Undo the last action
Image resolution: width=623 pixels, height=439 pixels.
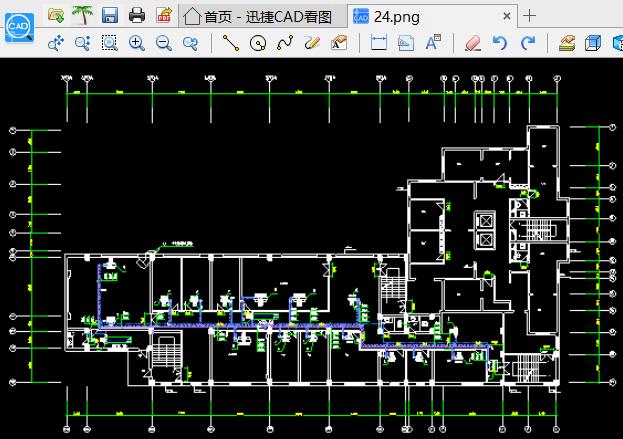(x=500, y=43)
